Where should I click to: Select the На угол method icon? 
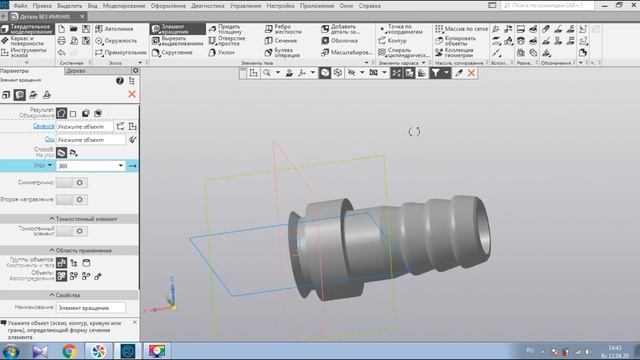pos(61,153)
